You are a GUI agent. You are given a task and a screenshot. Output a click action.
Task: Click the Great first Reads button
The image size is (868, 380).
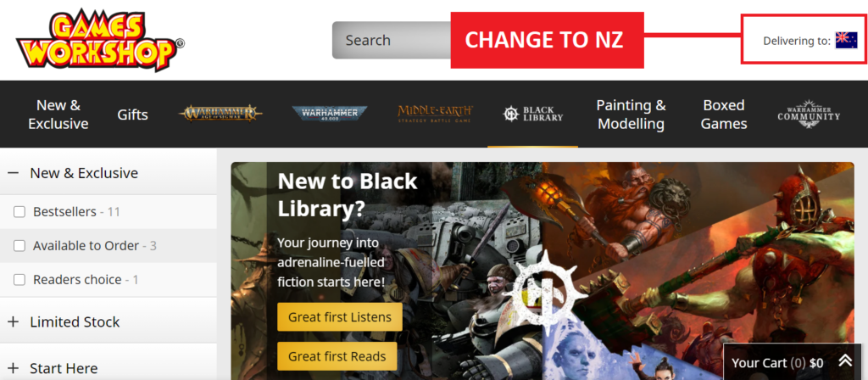point(337,356)
